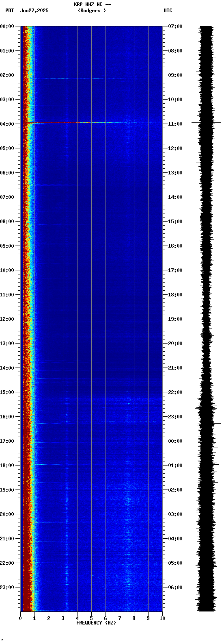The width and height of the screenshot is (224, 644).
Task: Click the bright horizontal event streak near 04:00 PDT
Action: (77, 123)
